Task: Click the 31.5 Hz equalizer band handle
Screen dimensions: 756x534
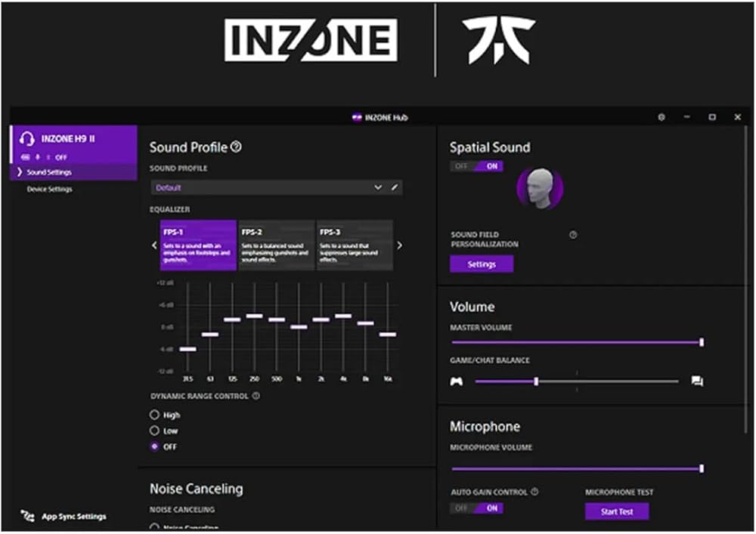Action: (x=187, y=349)
